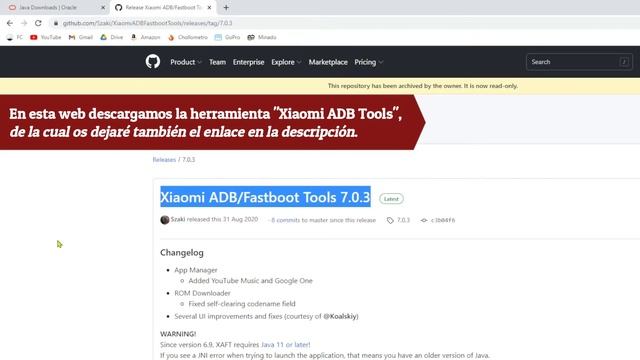The width and height of the screenshot is (640, 360).
Task: Open the Drive bookmark
Action: tap(112, 37)
